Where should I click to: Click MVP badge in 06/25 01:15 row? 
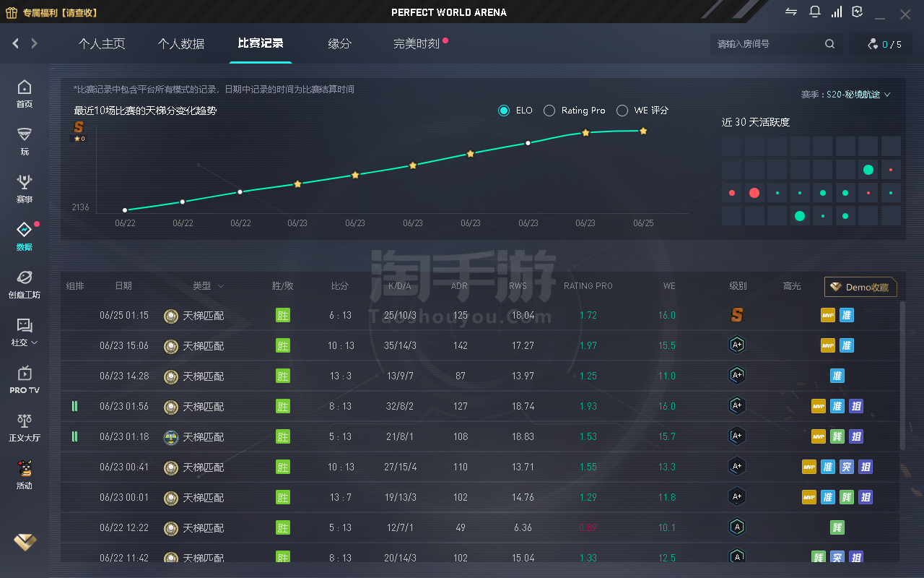click(x=828, y=315)
